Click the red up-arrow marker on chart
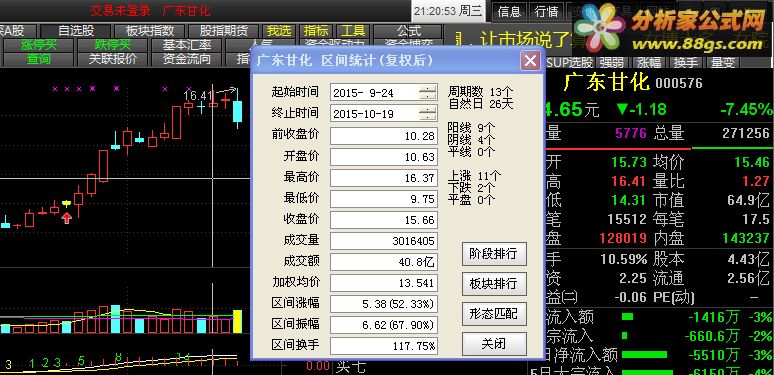Viewport: 774px width, 375px height. coord(67,218)
